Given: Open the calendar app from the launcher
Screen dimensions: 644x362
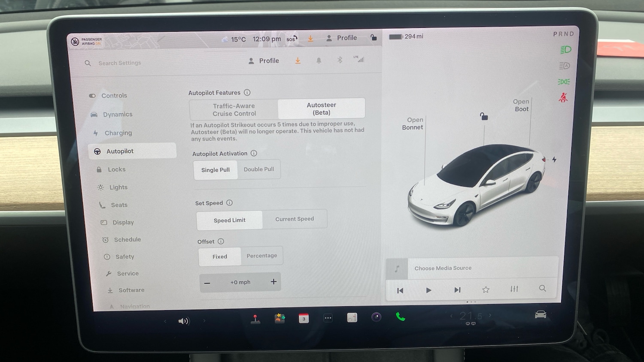Looking at the screenshot, I should pyautogui.click(x=304, y=318).
